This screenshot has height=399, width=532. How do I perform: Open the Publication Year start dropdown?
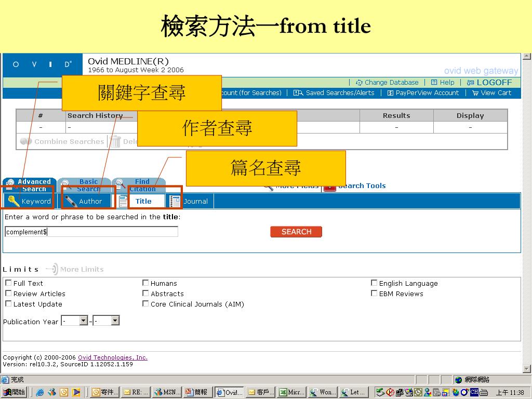[x=84, y=320]
